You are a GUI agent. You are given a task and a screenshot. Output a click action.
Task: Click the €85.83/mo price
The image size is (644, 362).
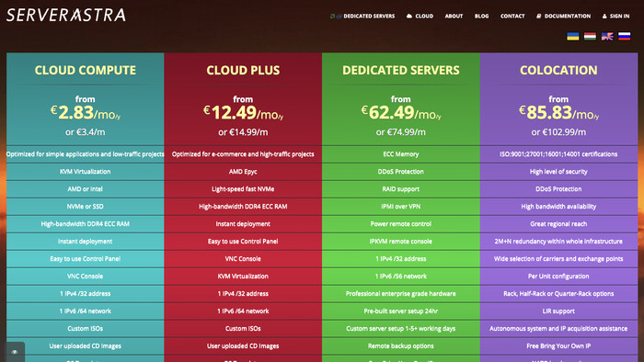(x=558, y=113)
